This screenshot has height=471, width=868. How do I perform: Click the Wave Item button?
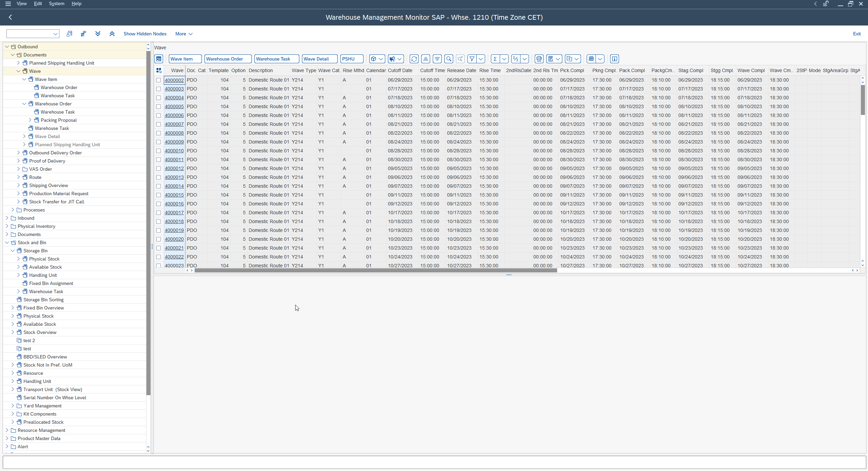click(x=185, y=59)
